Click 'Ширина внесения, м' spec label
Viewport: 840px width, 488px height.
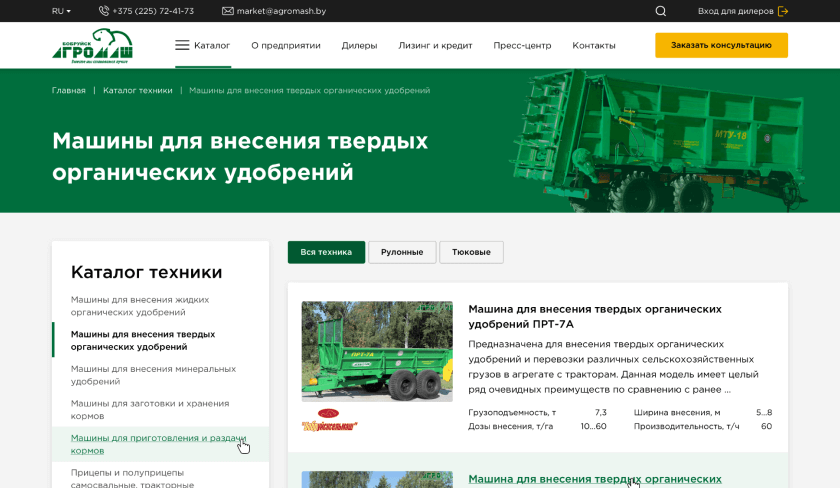(x=677, y=412)
